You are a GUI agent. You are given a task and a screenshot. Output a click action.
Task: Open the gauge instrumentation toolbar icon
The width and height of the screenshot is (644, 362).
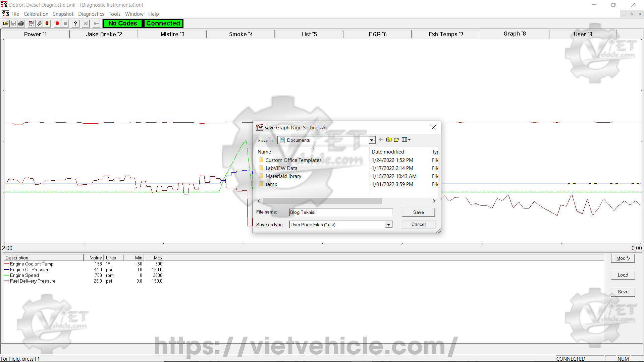[32, 23]
